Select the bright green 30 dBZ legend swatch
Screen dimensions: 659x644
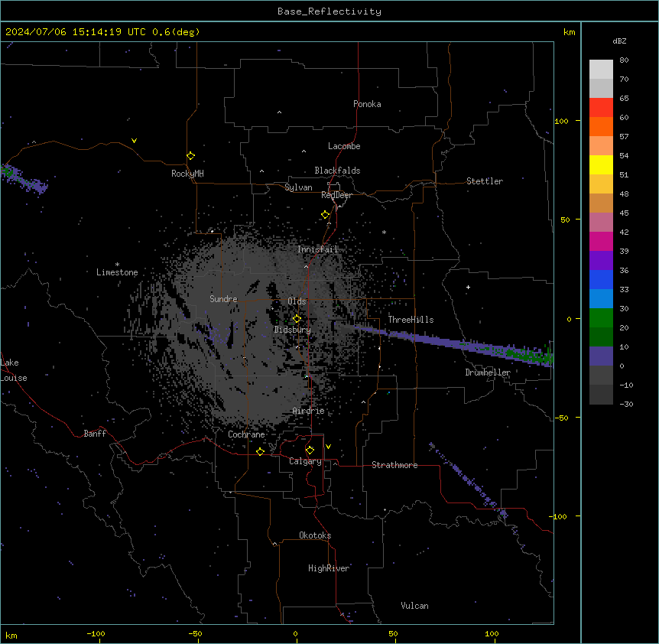click(x=601, y=318)
